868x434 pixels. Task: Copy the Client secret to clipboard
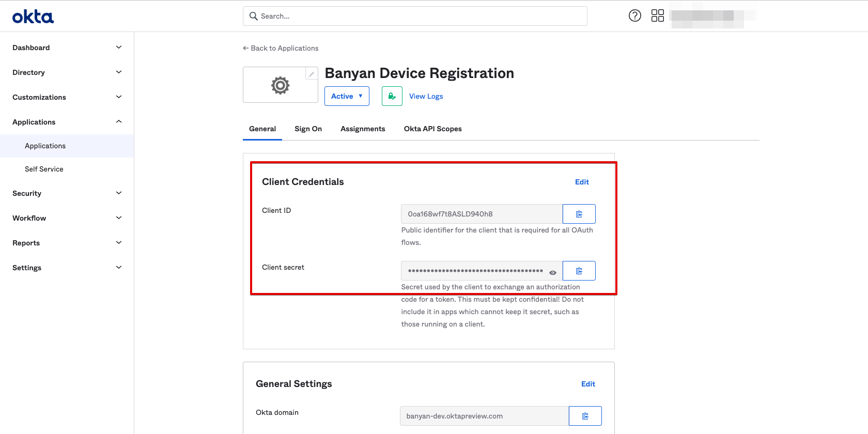tap(579, 271)
